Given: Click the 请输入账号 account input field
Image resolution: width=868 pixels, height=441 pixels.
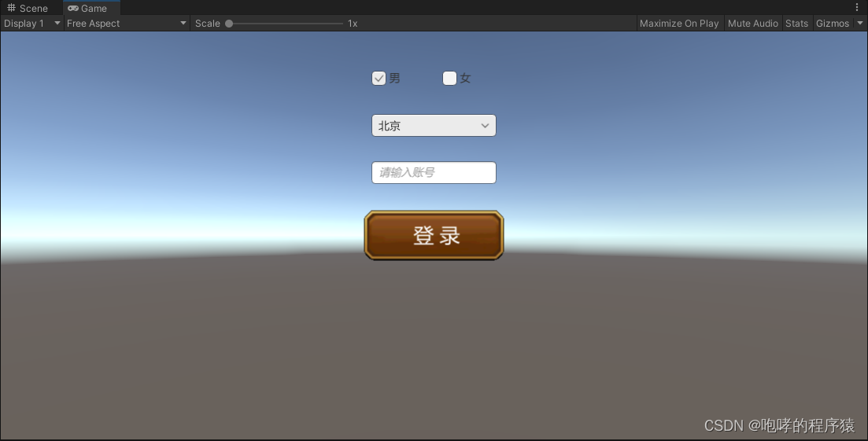Looking at the screenshot, I should click(434, 172).
